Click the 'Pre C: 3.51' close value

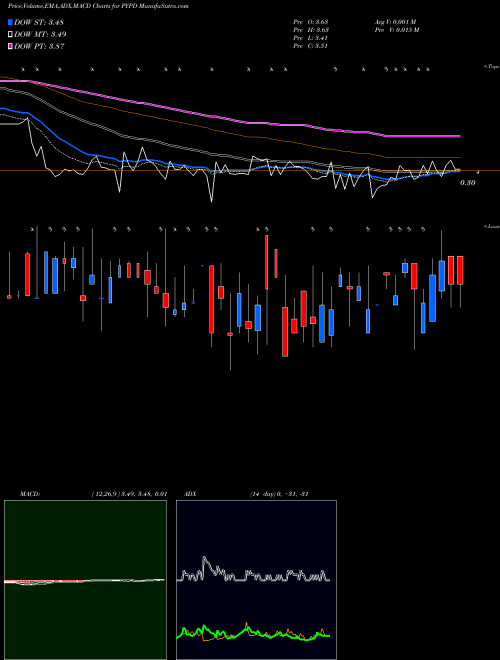(311, 46)
